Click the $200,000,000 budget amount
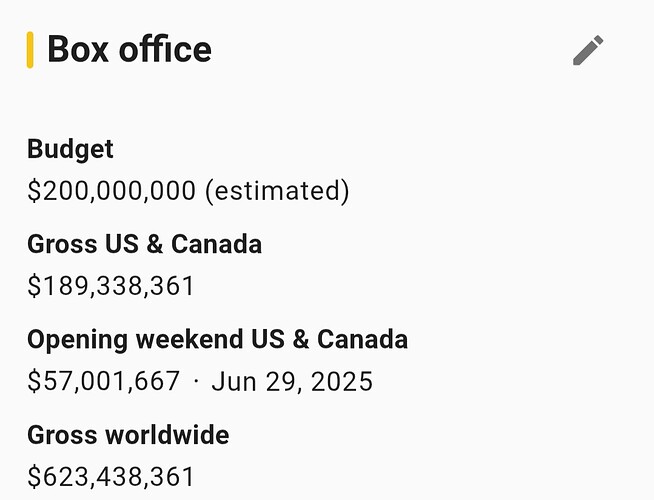The image size is (654, 500). point(111,191)
